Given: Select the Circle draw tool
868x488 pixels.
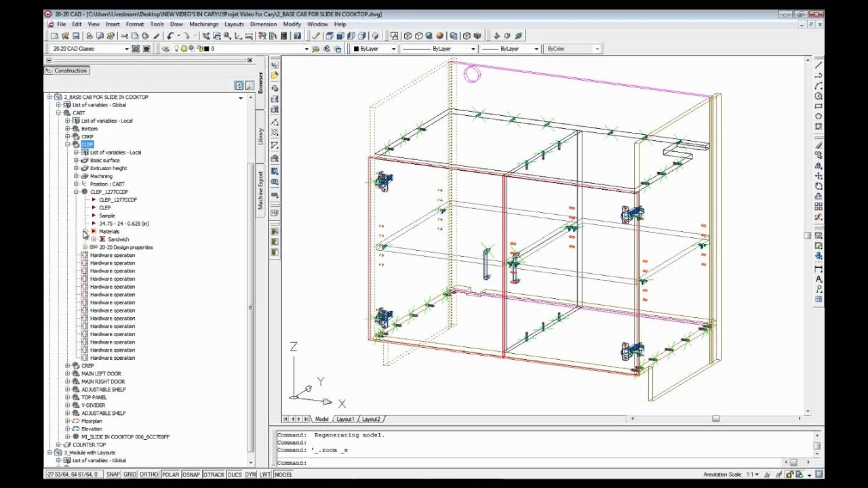Looking at the screenshot, I should pos(818,96).
